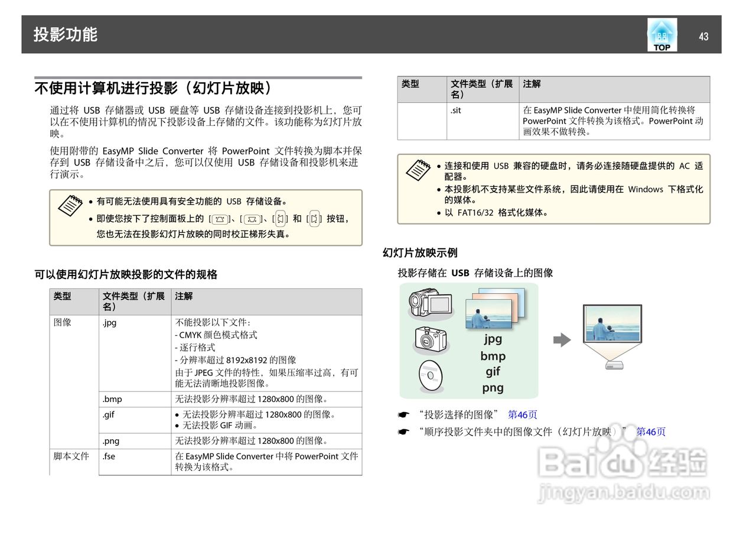Click text - CMYK 颜色模式格式
Viewport: 756px width, 535px height.
coord(216,335)
